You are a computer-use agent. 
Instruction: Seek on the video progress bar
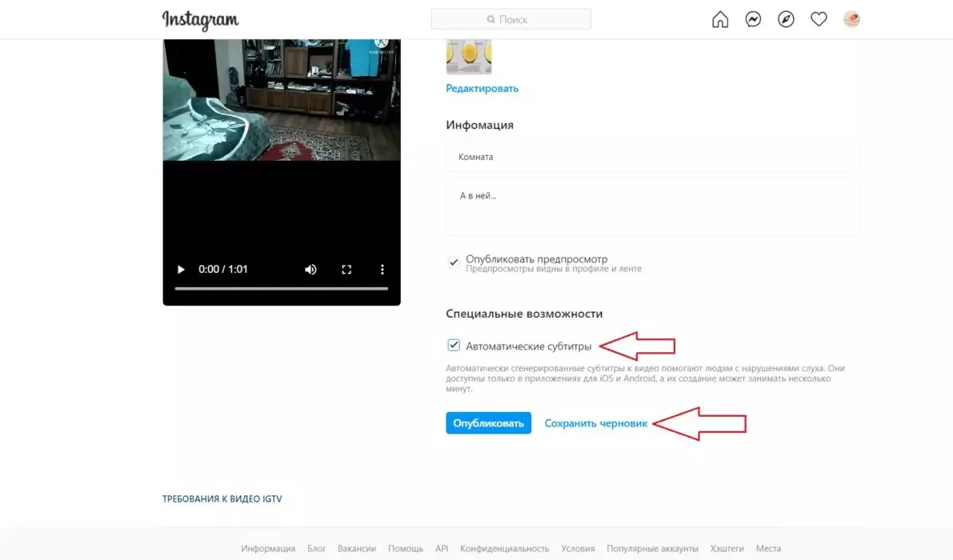(x=282, y=289)
